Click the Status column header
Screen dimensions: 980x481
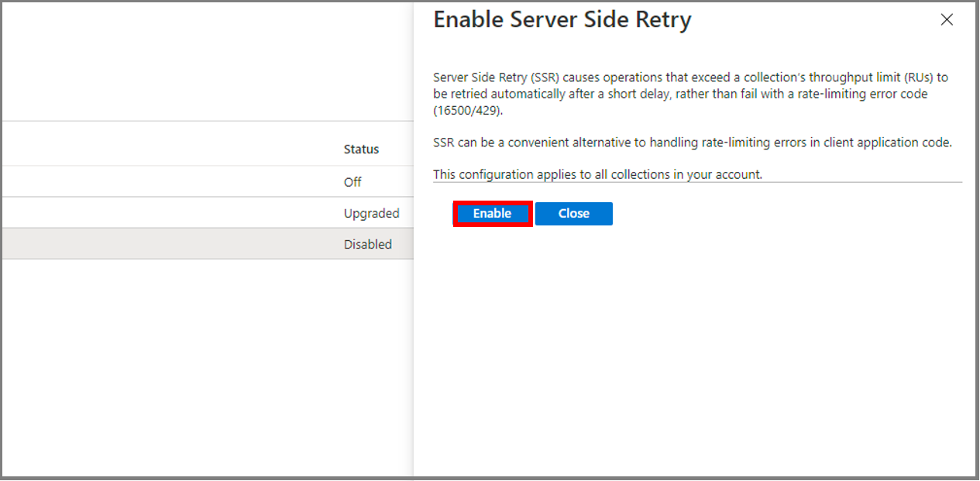(361, 149)
